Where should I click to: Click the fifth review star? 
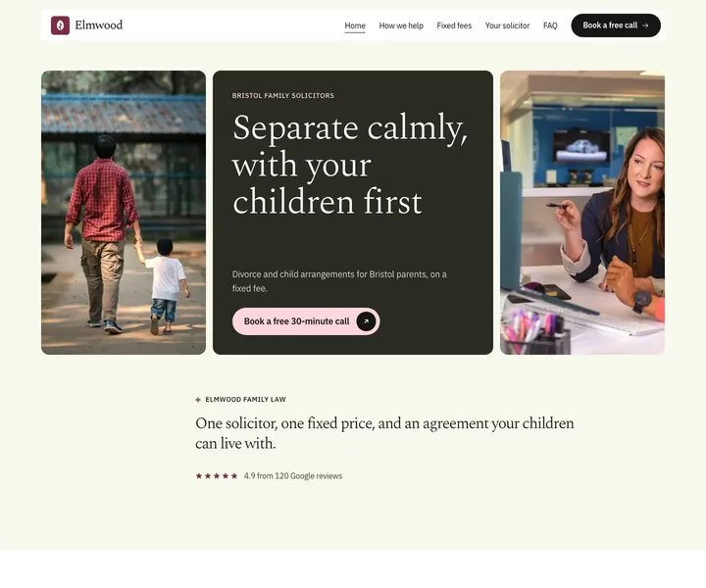tap(234, 475)
